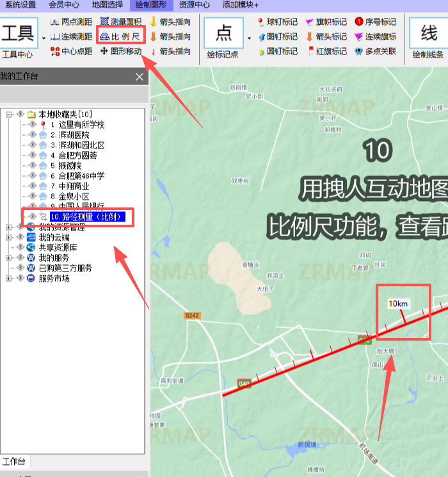Collapse the 本地收藏夹 tree node
The image size is (448, 477).
(9, 115)
